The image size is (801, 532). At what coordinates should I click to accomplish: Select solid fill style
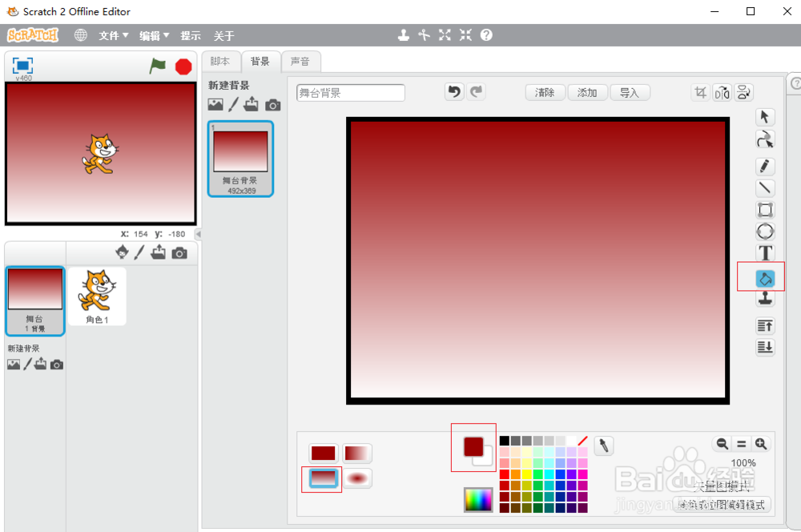click(x=324, y=453)
